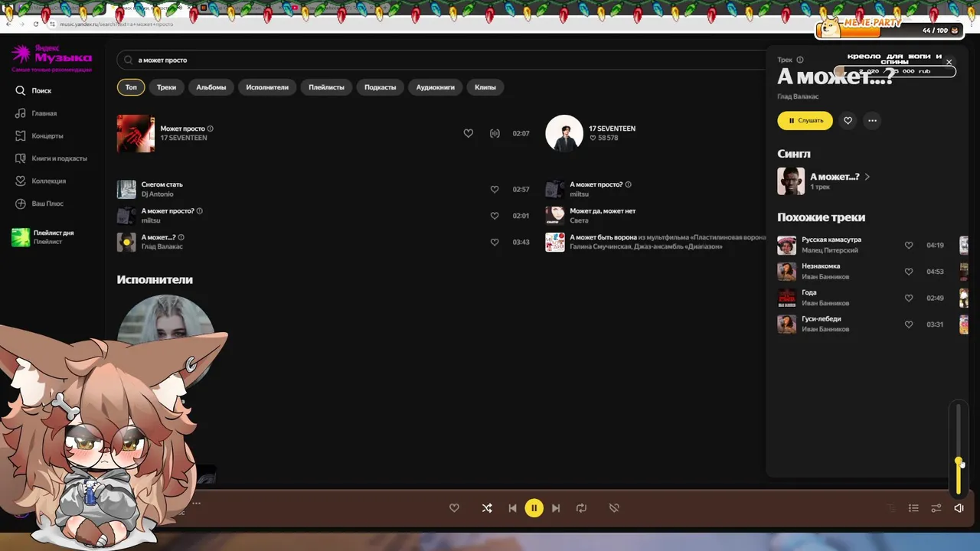Switch to the Аудиокниги tab

pos(435,87)
